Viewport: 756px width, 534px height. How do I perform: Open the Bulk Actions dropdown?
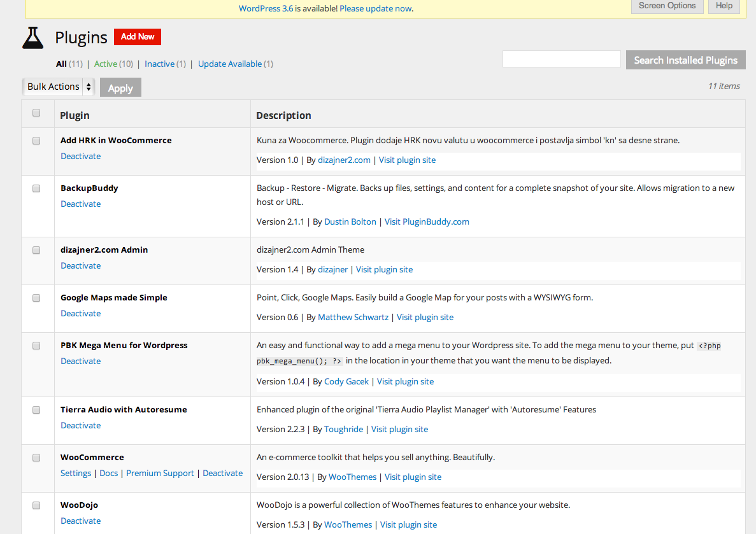click(x=59, y=87)
